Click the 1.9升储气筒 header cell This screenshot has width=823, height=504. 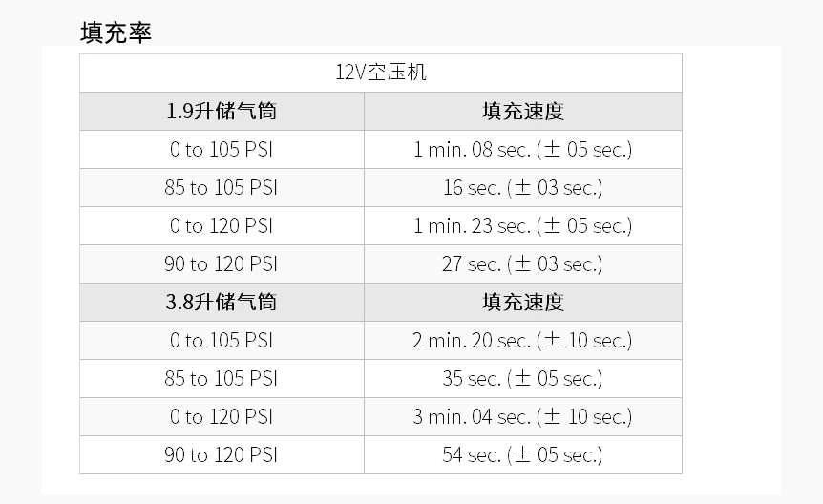coord(222,112)
